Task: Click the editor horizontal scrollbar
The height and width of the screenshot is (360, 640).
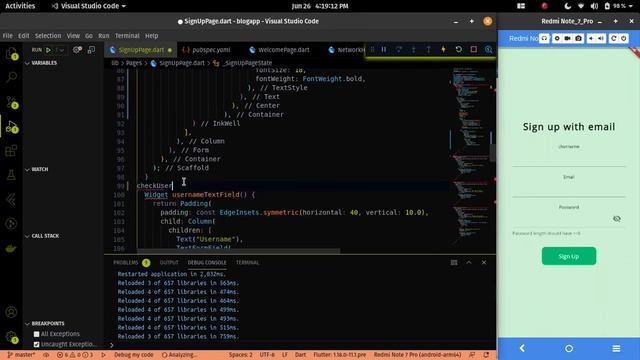Action: [x=238, y=251]
